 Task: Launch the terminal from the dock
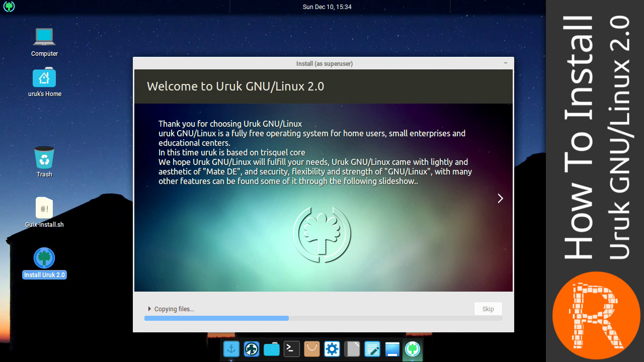coord(292,348)
